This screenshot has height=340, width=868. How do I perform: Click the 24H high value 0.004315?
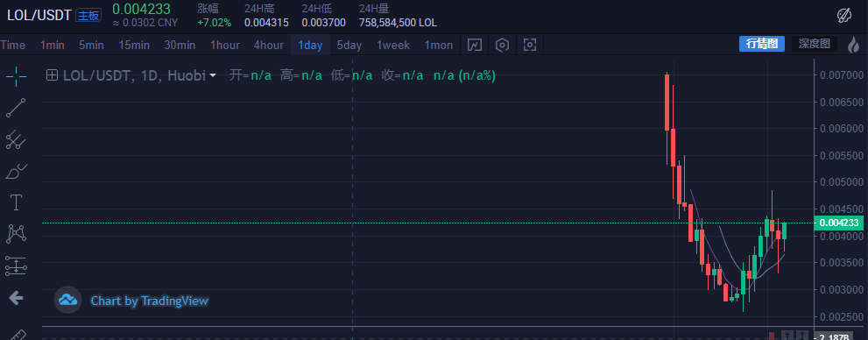[x=266, y=23]
